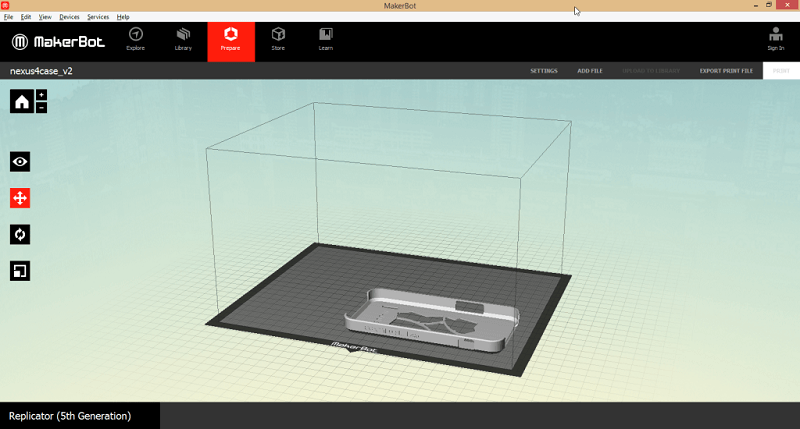Open the Edit menu
The image size is (800, 429).
point(26,17)
